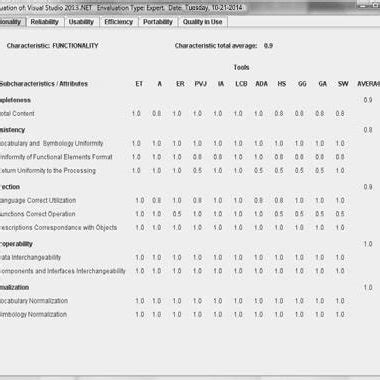Click Functions Correct Operation value under ER
This screenshot has height=380, width=380.
point(177,214)
